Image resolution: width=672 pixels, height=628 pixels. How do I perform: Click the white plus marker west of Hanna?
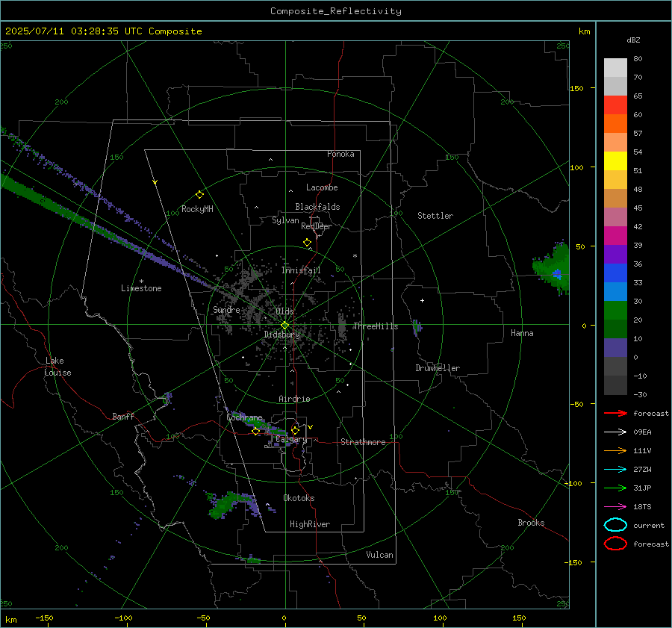coord(422,300)
